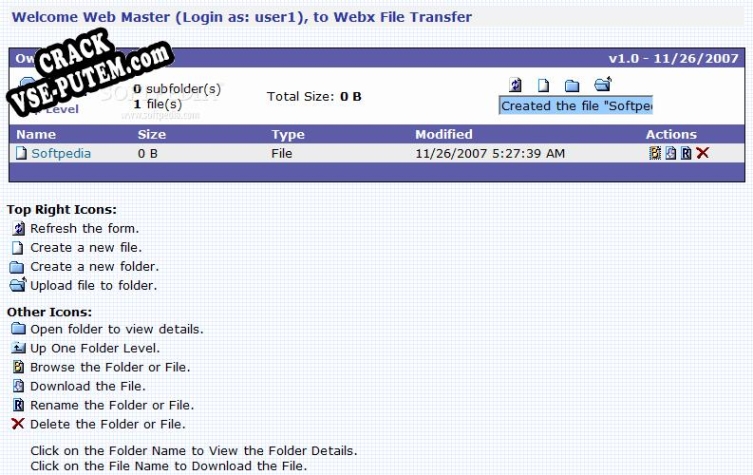Click the 'Top Right Icons:' heading
Screen dimensions: 753x475
coord(61,210)
